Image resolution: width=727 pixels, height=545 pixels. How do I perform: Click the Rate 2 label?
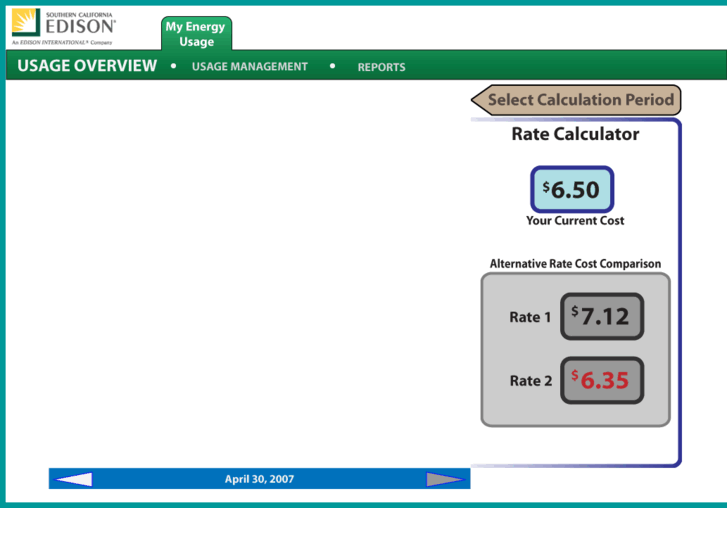pos(530,381)
